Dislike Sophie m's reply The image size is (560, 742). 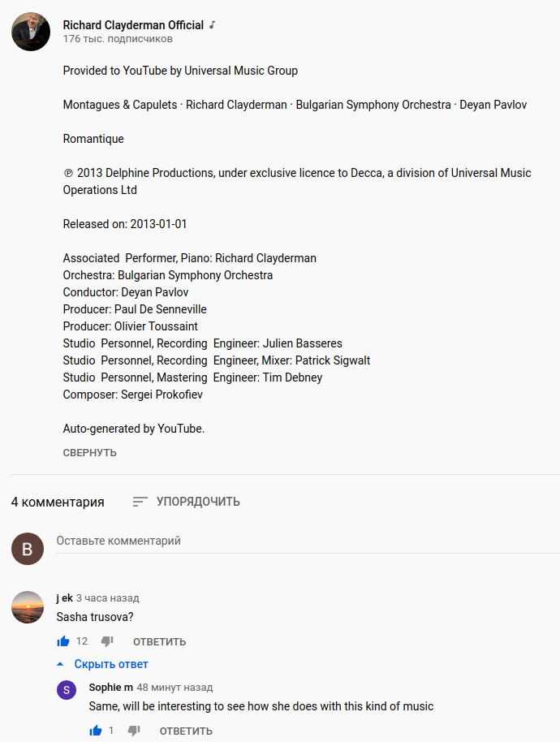[134, 731]
